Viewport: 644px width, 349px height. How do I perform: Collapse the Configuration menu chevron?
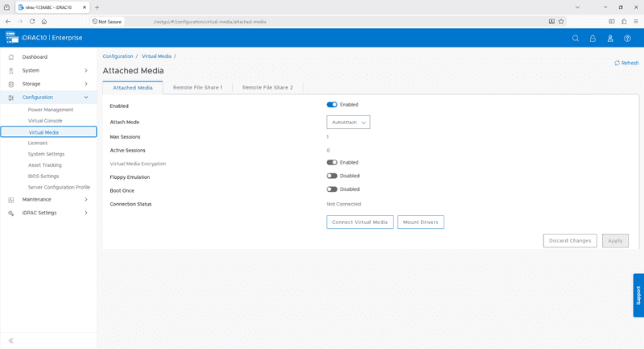[x=86, y=98]
